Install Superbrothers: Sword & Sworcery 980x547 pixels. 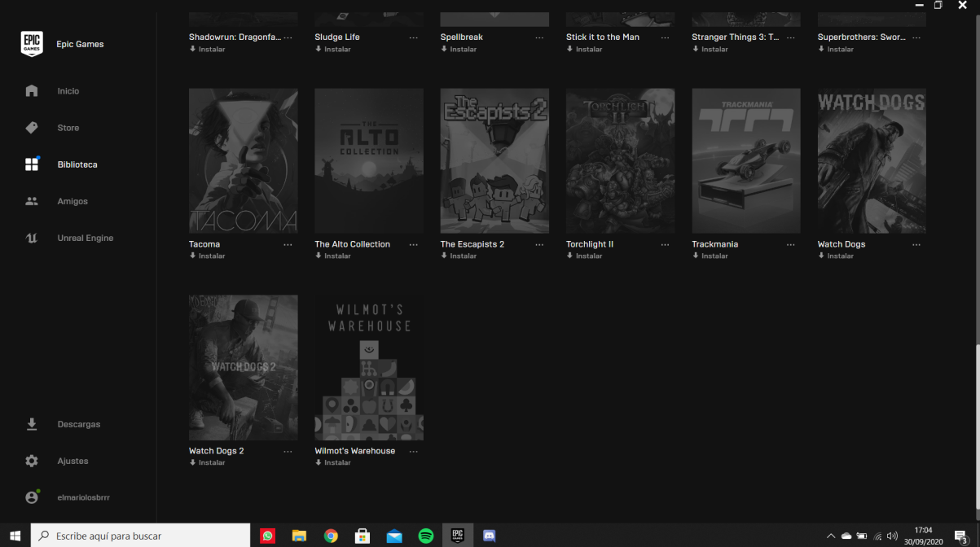click(x=836, y=49)
